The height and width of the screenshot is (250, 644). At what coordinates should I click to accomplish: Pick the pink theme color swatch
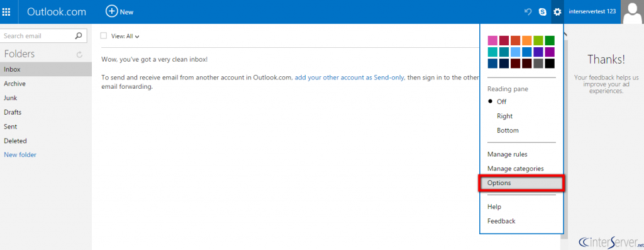tap(492, 40)
